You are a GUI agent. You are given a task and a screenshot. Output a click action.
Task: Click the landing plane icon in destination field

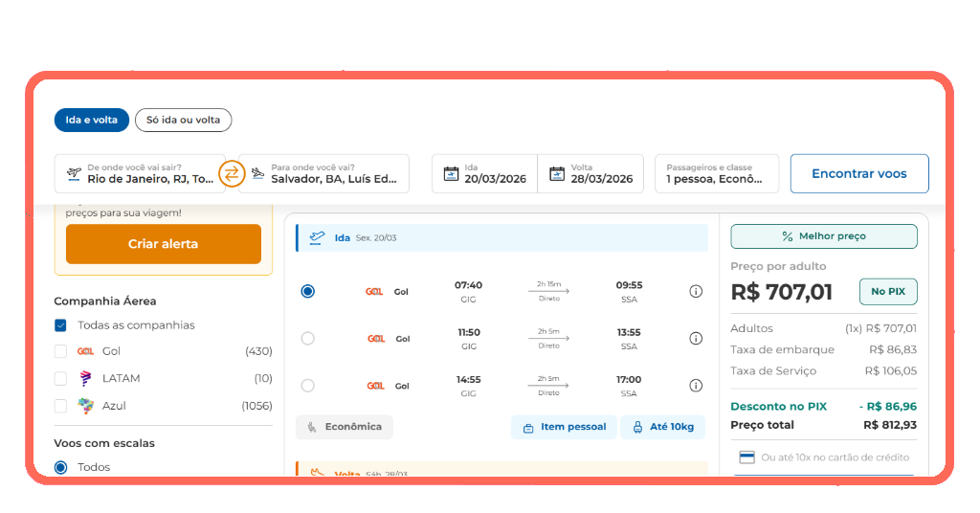tap(257, 173)
